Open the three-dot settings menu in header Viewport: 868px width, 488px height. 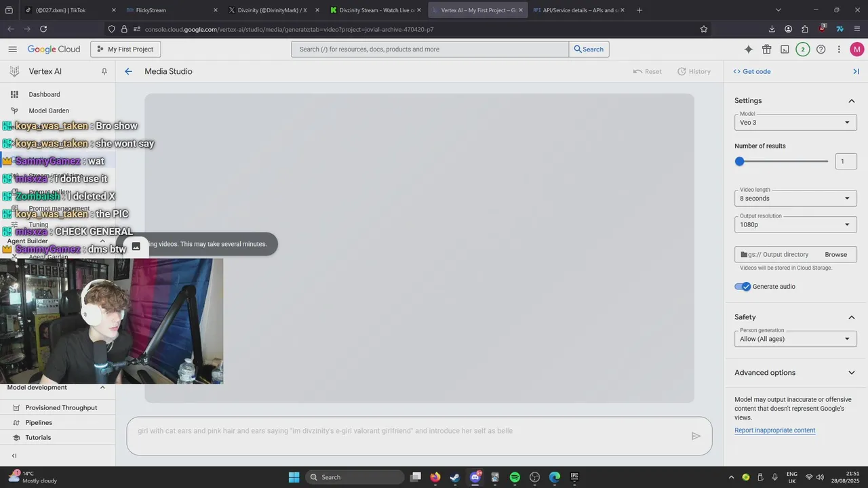tap(839, 49)
